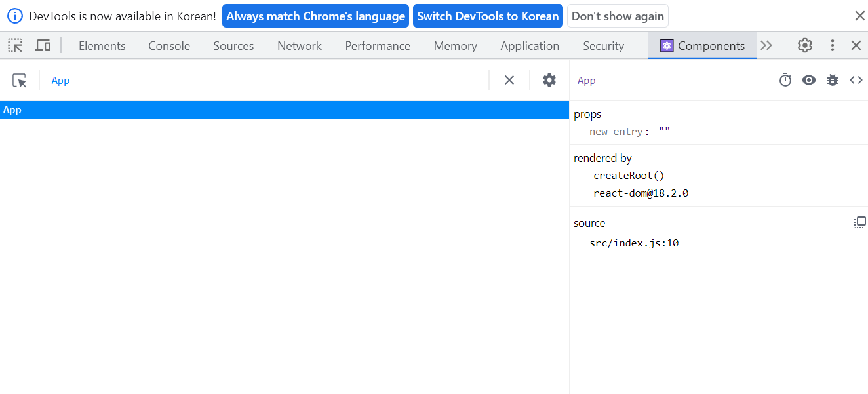868x394 pixels.
Task: Click the suspend component stopwatch icon
Action: pyautogui.click(x=785, y=80)
